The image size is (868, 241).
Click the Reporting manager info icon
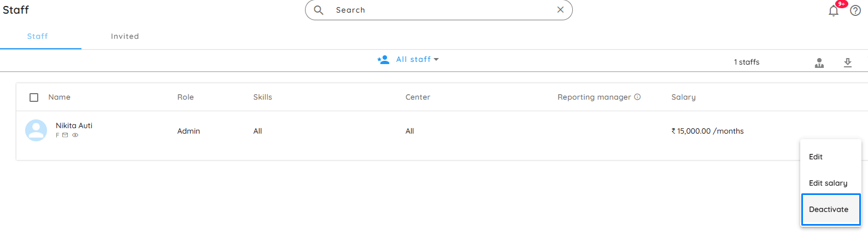point(637,97)
